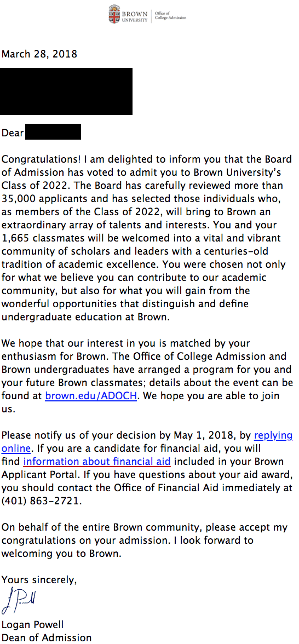Click the Brown University crest shield logo

pos(114,14)
